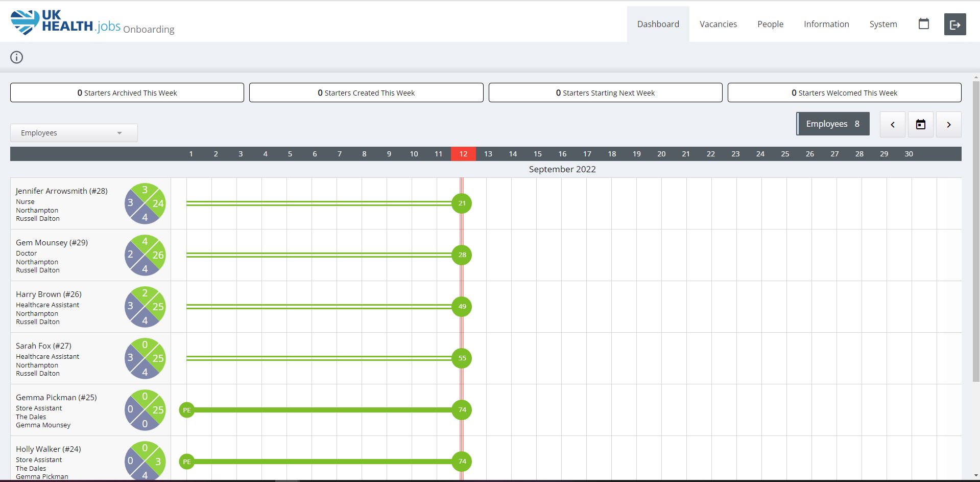980x482 pixels.
Task: Open the Vacancies menu
Action: coord(718,24)
